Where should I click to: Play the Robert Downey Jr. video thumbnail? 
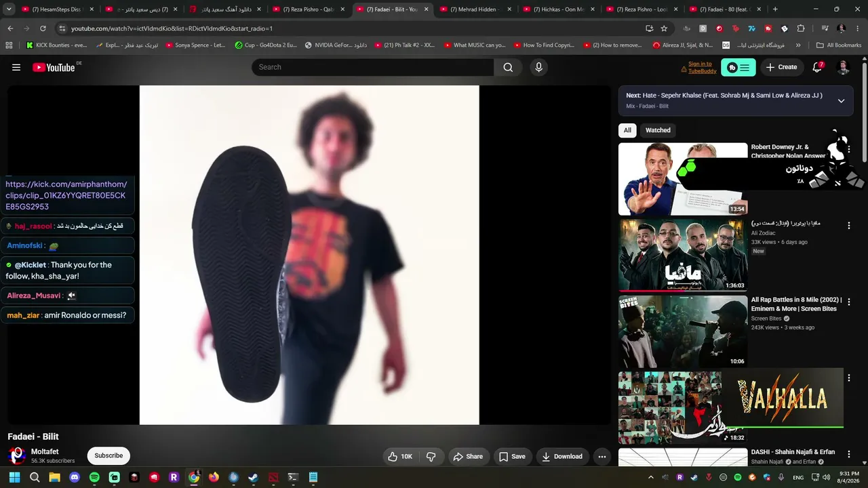click(x=683, y=179)
